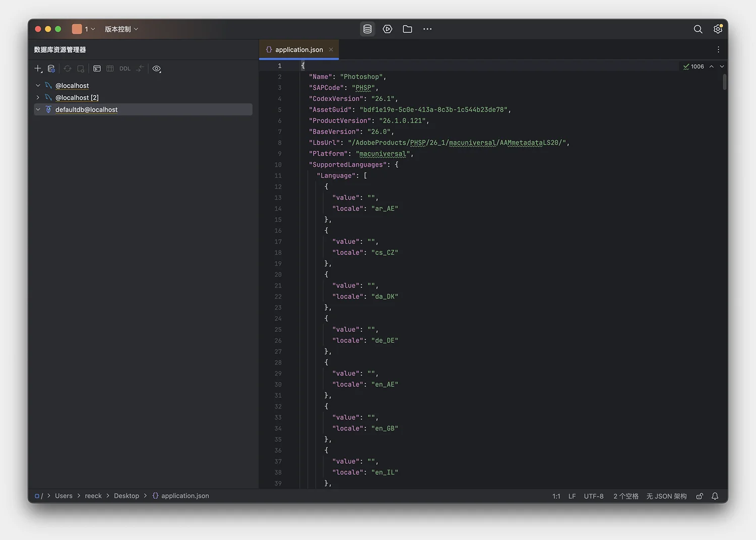Go to next highlighted problem arrow

tap(722, 66)
